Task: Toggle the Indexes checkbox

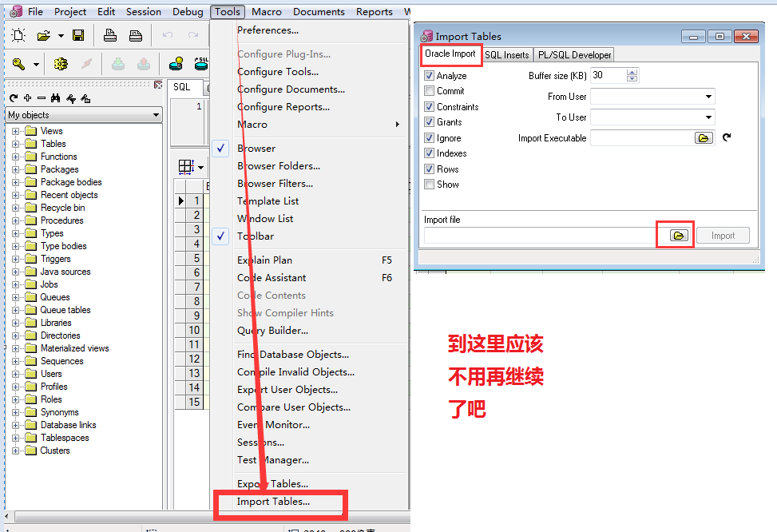Action: (x=430, y=153)
